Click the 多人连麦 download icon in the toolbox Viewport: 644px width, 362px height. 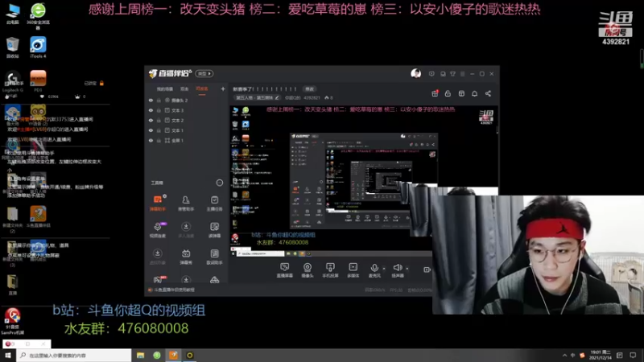click(186, 227)
